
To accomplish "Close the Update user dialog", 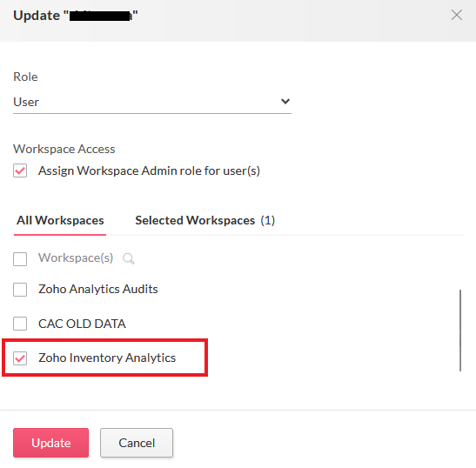I will (x=457, y=15).
